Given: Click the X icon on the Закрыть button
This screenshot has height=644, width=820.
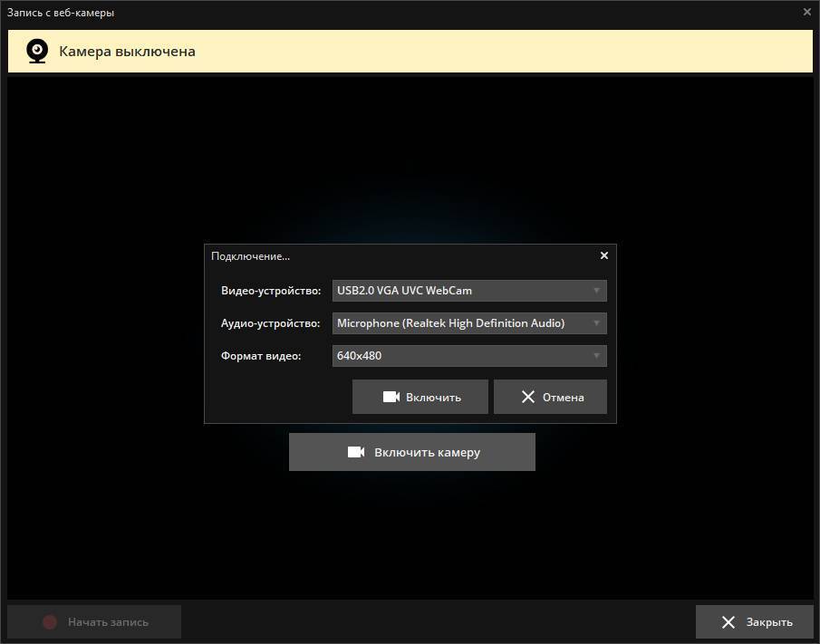Looking at the screenshot, I should point(728,622).
